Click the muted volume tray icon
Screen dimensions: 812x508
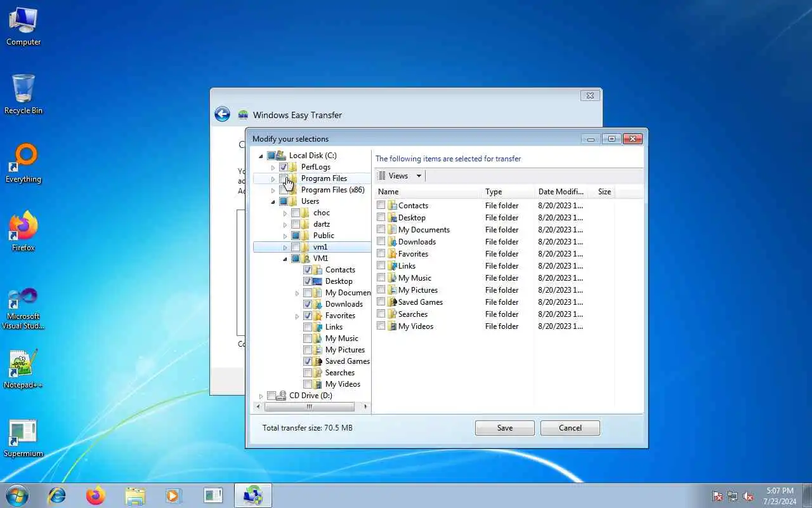pos(748,496)
